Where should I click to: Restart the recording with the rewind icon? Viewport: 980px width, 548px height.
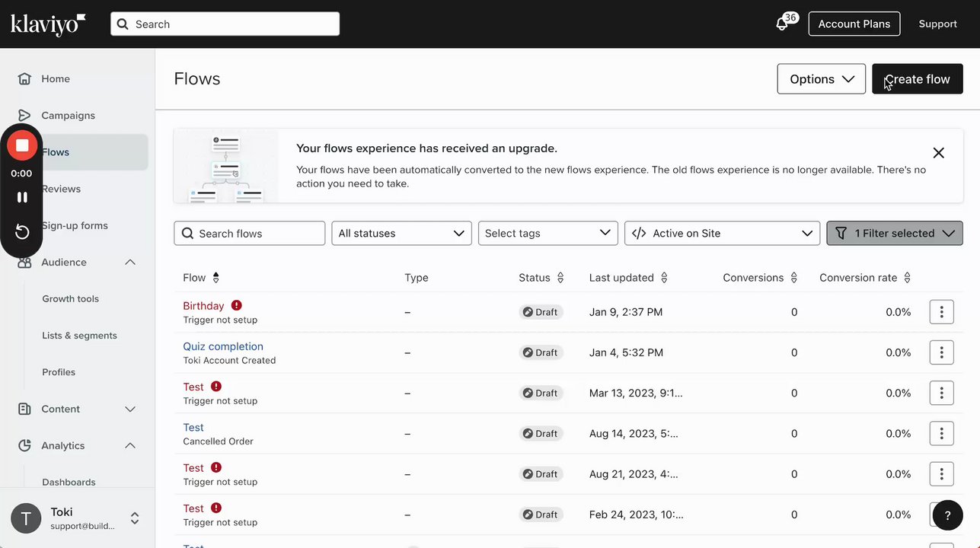click(x=22, y=232)
